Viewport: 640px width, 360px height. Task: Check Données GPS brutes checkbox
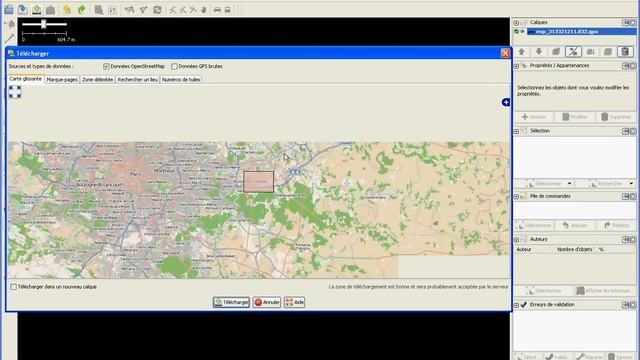pos(174,66)
